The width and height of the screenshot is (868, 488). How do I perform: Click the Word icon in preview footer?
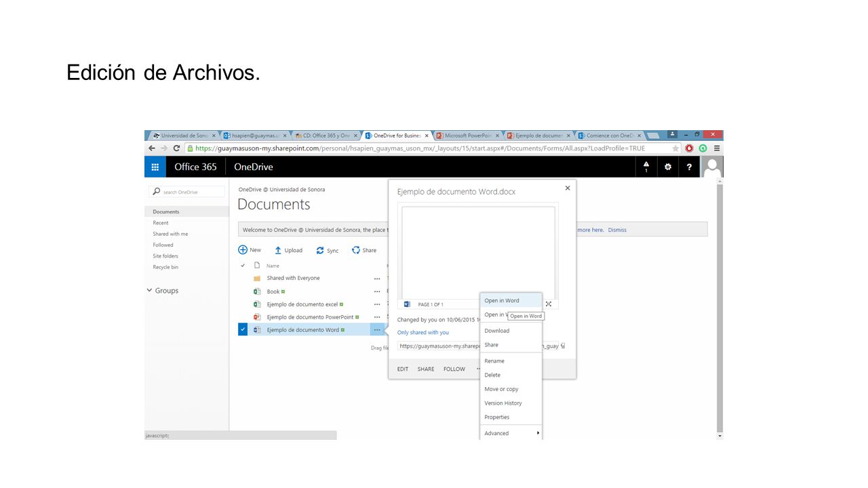click(x=407, y=304)
